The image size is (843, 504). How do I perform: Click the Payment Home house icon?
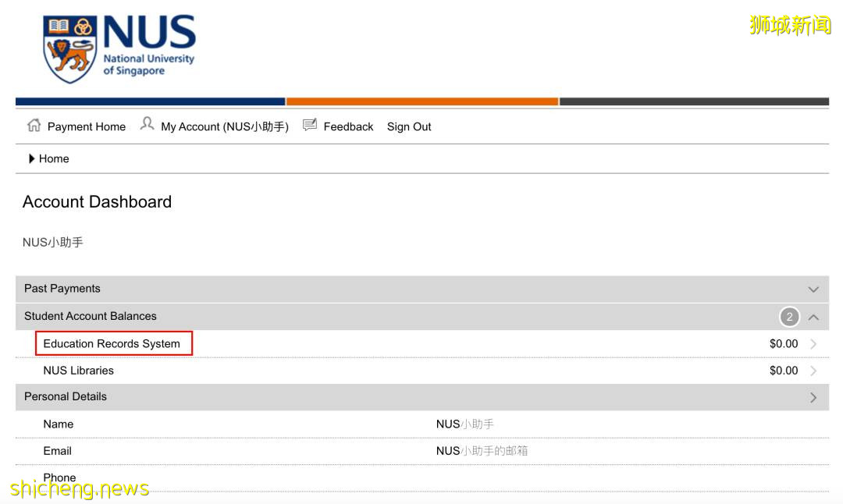click(x=34, y=126)
